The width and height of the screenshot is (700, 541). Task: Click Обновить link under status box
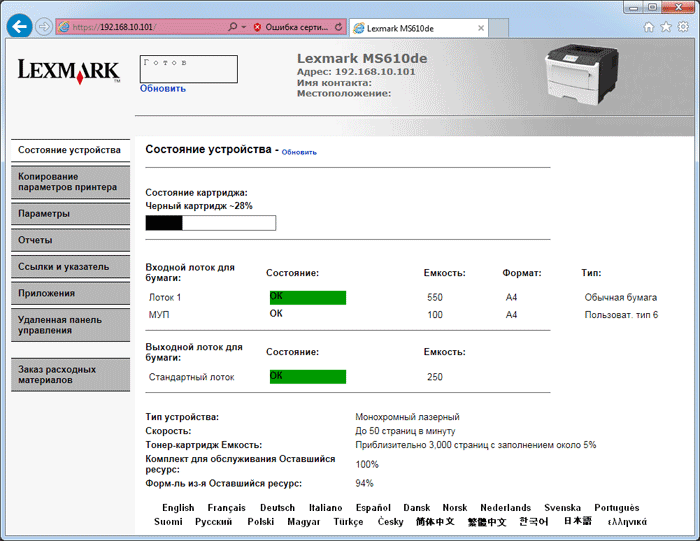(162, 88)
